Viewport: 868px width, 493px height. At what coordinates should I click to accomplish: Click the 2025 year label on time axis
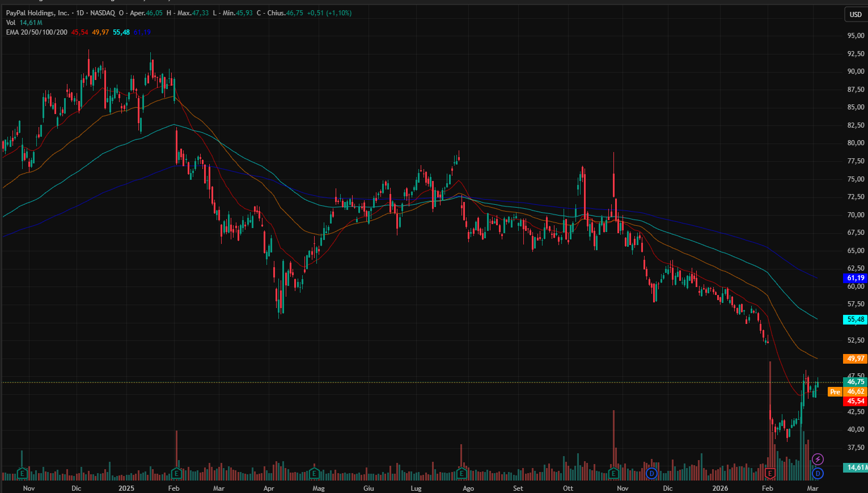(x=126, y=488)
